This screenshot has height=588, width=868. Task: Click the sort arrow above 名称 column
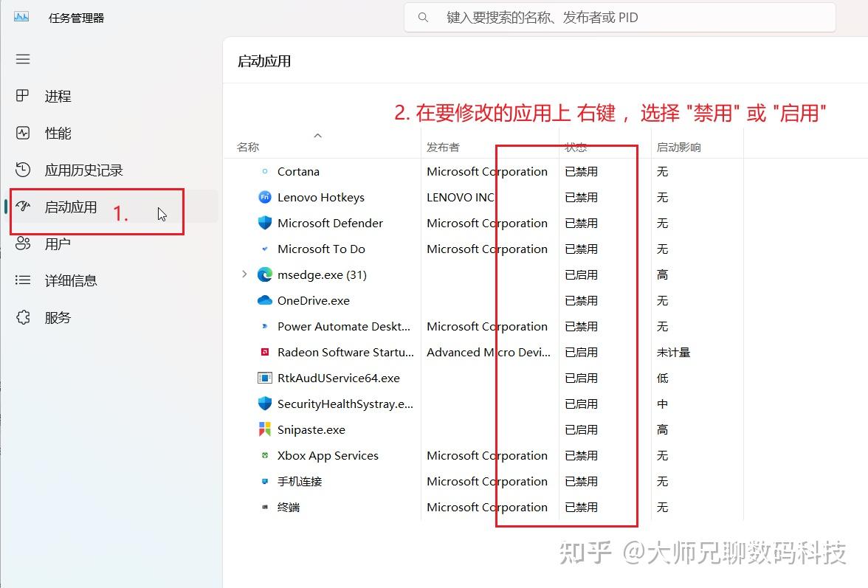pyautogui.click(x=317, y=135)
